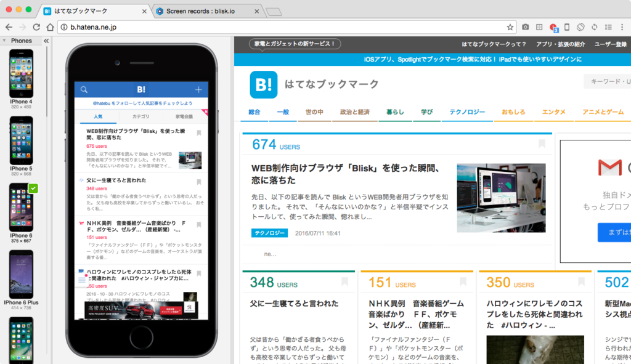This screenshot has height=364, width=631.
Task: Focus the キーワード search field
Action: coord(608,81)
